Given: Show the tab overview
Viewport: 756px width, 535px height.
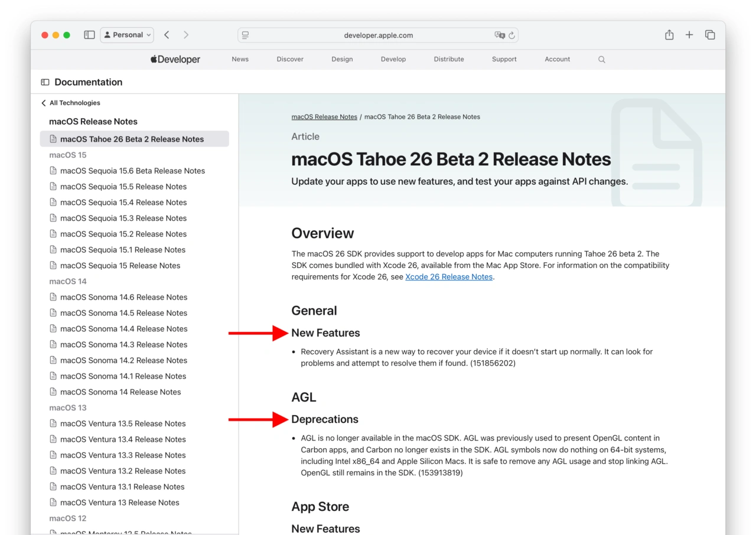Looking at the screenshot, I should click(710, 35).
